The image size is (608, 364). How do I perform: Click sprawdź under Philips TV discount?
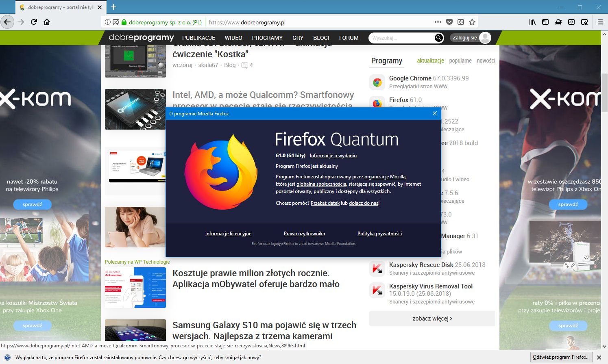(33, 204)
